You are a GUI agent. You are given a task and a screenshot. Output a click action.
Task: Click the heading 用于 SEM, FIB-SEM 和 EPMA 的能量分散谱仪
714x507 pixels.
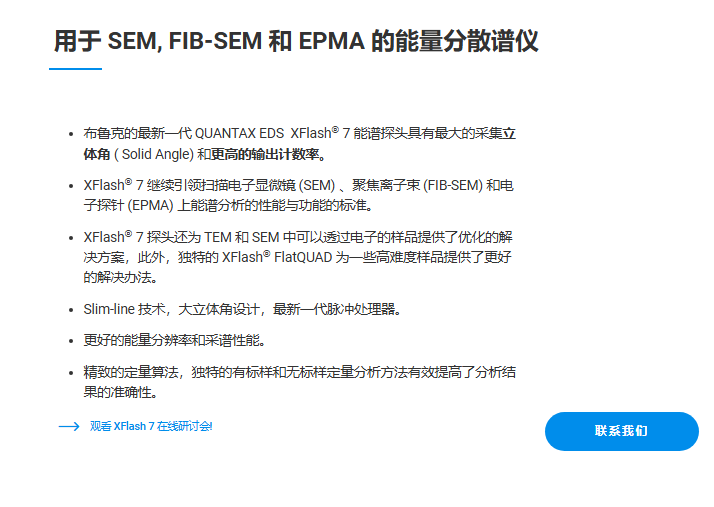pyautogui.click(x=296, y=41)
